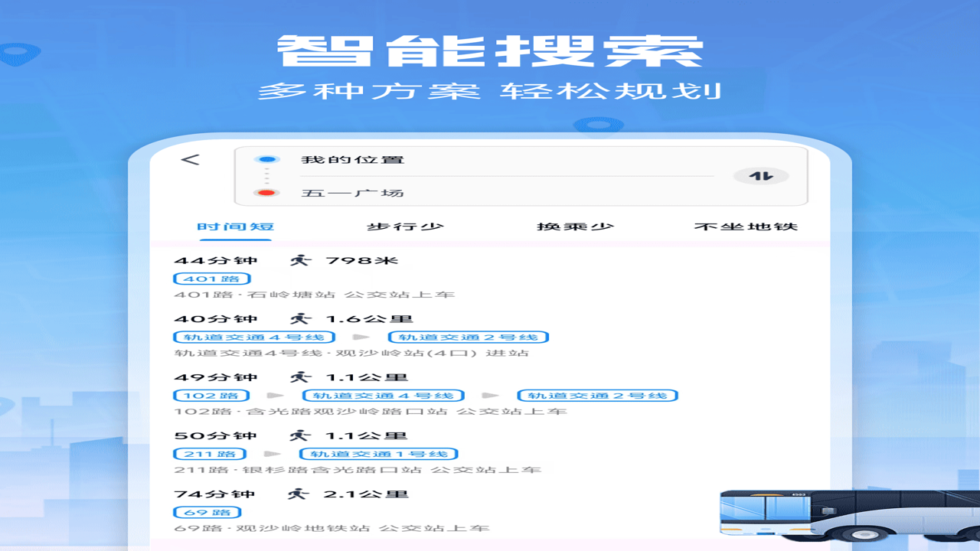Select the 74分钟 route via 69路
The height and width of the screenshot is (551, 980).
(x=444, y=510)
